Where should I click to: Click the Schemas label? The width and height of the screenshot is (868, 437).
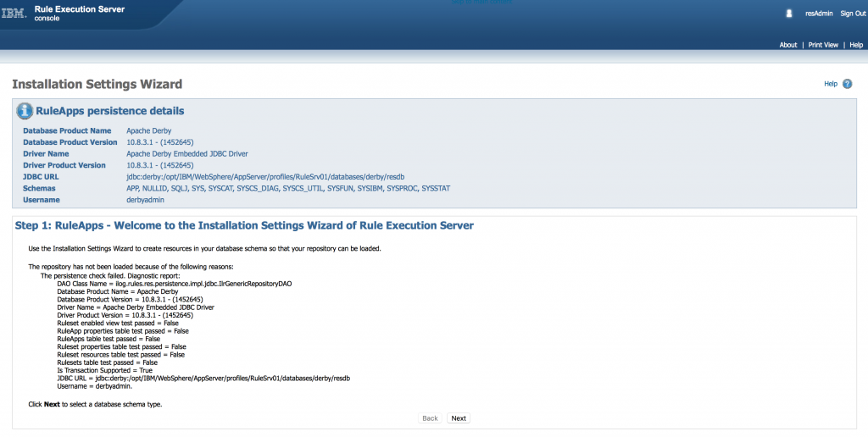39,189
